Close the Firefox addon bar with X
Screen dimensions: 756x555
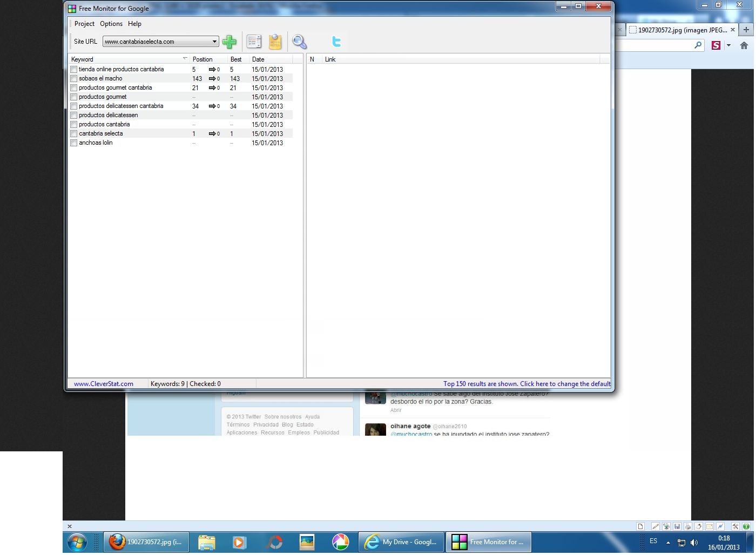69,526
